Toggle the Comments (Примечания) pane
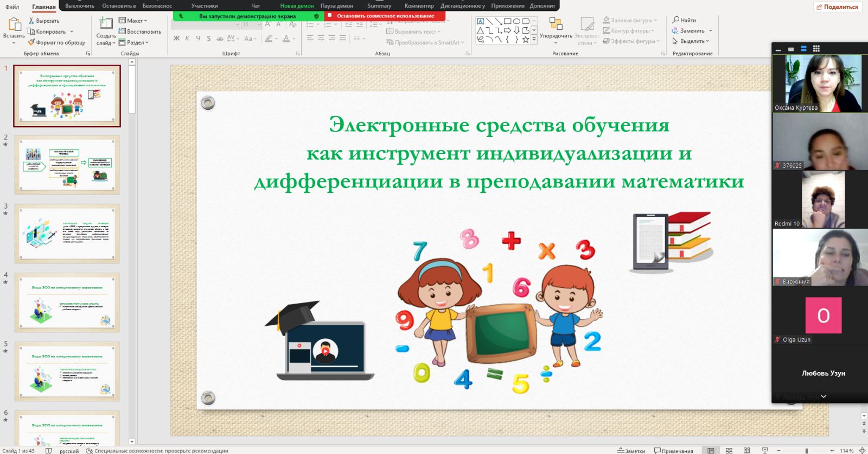Image resolution: width=868 pixels, height=454 pixels. pyautogui.click(x=673, y=451)
